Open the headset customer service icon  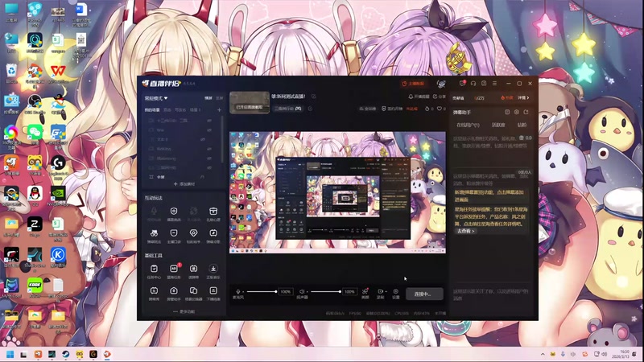[473, 84]
